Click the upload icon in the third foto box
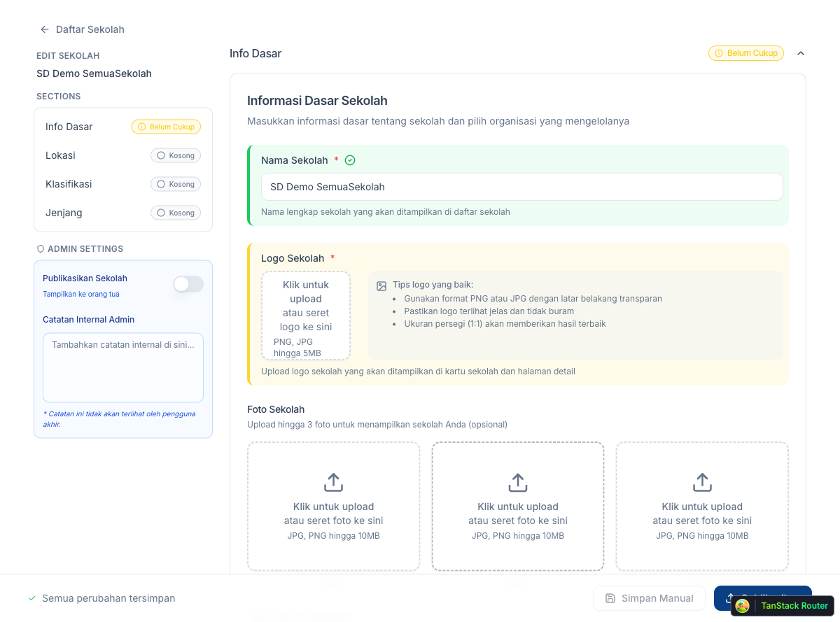 pyautogui.click(x=702, y=482)
